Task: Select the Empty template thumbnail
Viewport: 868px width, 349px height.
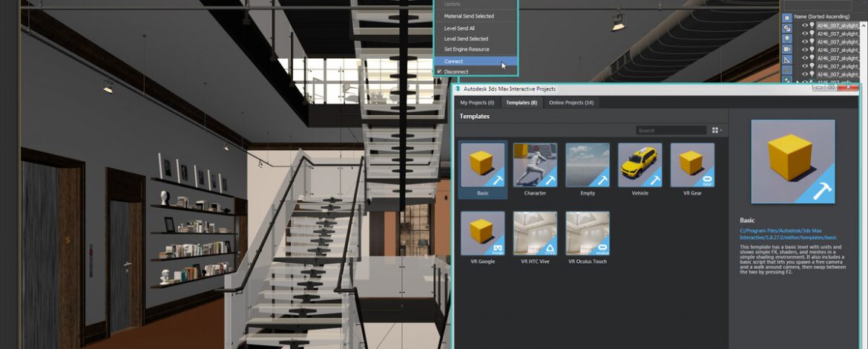Action: (588, 165)
